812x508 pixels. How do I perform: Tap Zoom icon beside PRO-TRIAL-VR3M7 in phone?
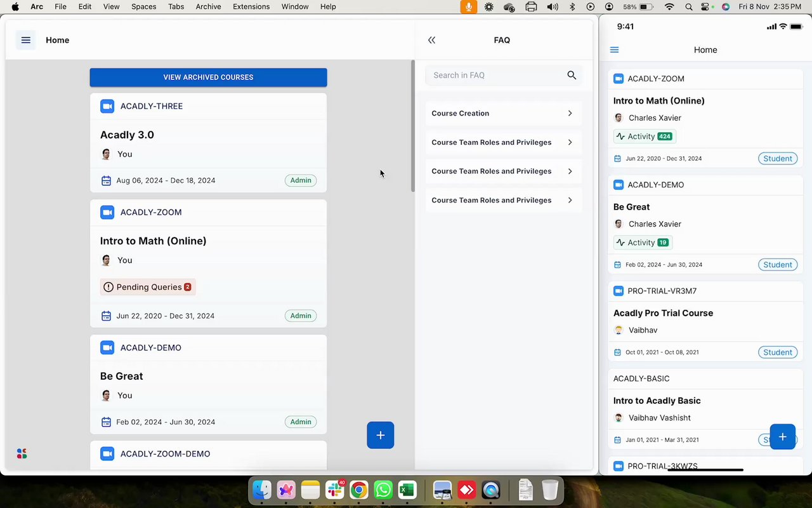pos(619,291)
